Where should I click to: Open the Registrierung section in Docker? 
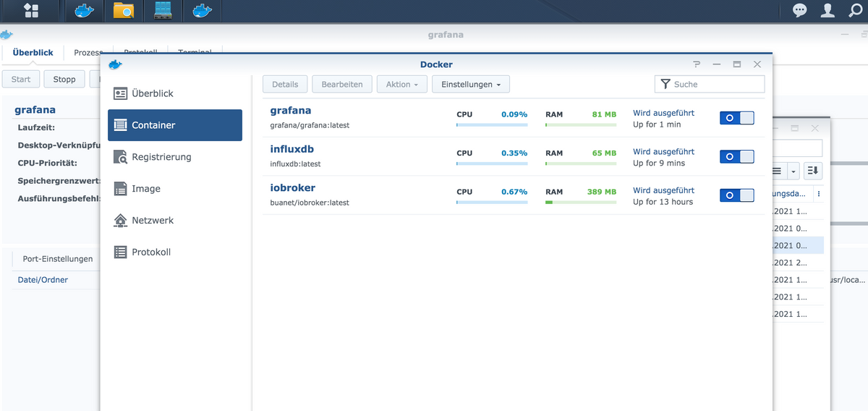coord(175,156)
